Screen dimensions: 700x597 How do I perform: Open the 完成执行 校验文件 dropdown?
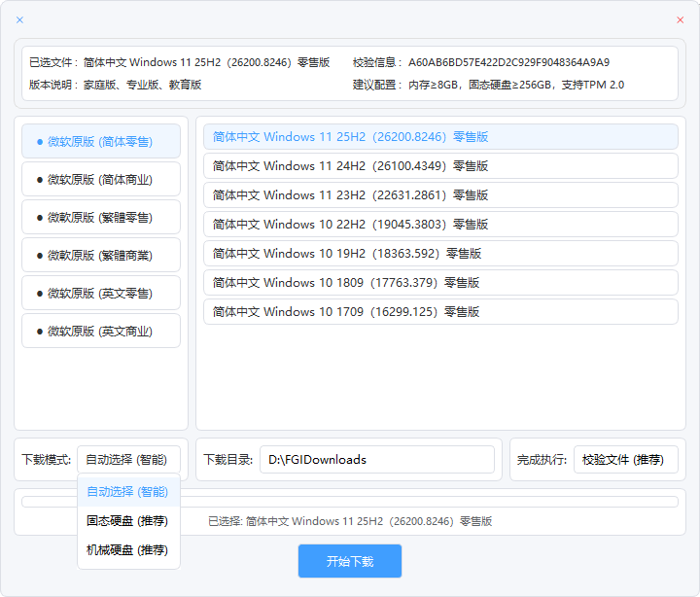pyautogui.click(x=626, y=460)
